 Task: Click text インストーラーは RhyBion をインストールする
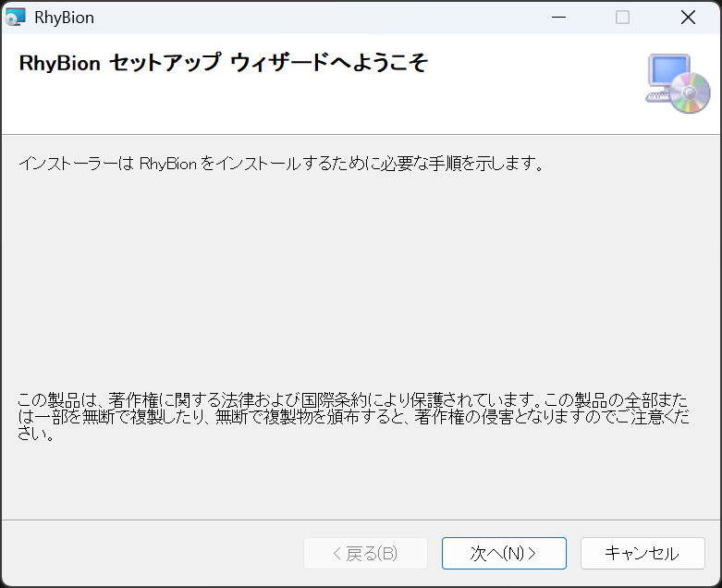[281, 164]
